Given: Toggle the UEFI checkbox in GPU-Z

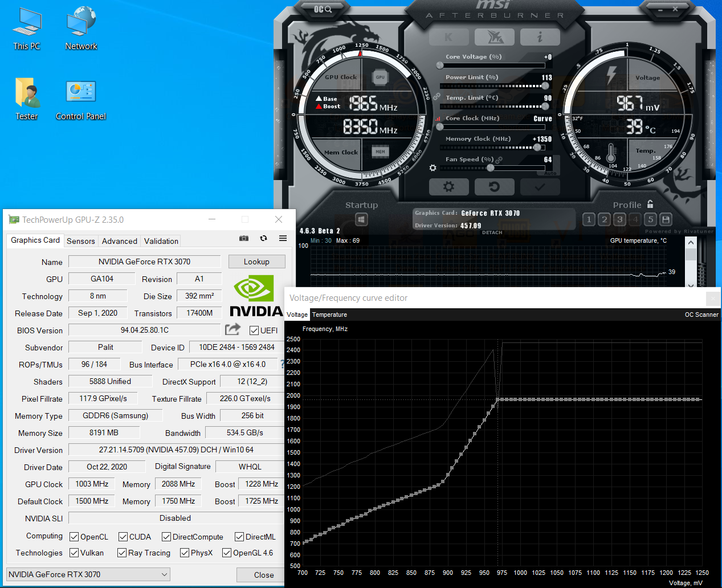Looking at the screenshot, I should (x=254, y=330).
